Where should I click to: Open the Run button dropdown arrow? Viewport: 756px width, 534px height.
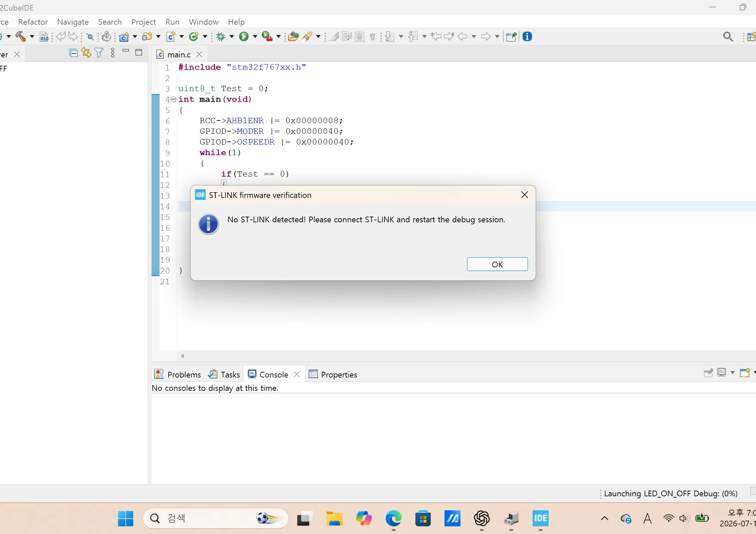coord(255,36)
